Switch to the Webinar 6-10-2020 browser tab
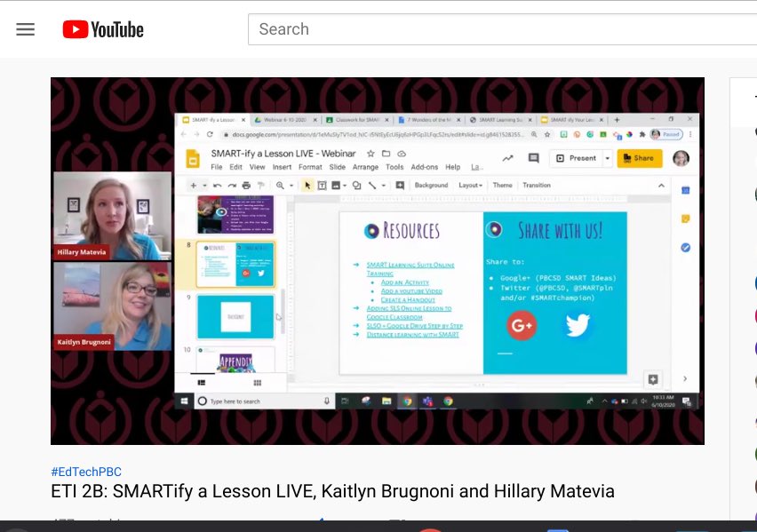This screenshot has width=757, height=532. 285,120
